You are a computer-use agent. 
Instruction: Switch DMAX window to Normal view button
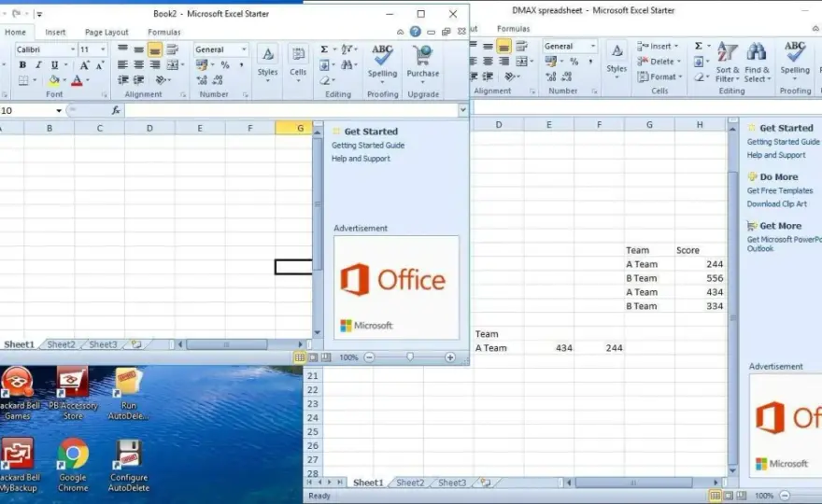pyautogui.click(x=715, y=495)
